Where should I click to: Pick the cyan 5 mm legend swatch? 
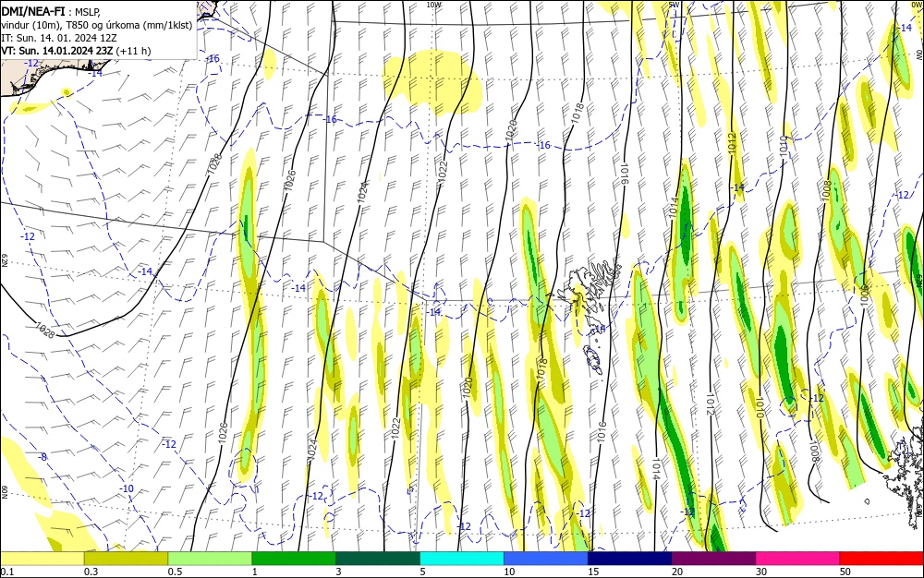(462, 558)
